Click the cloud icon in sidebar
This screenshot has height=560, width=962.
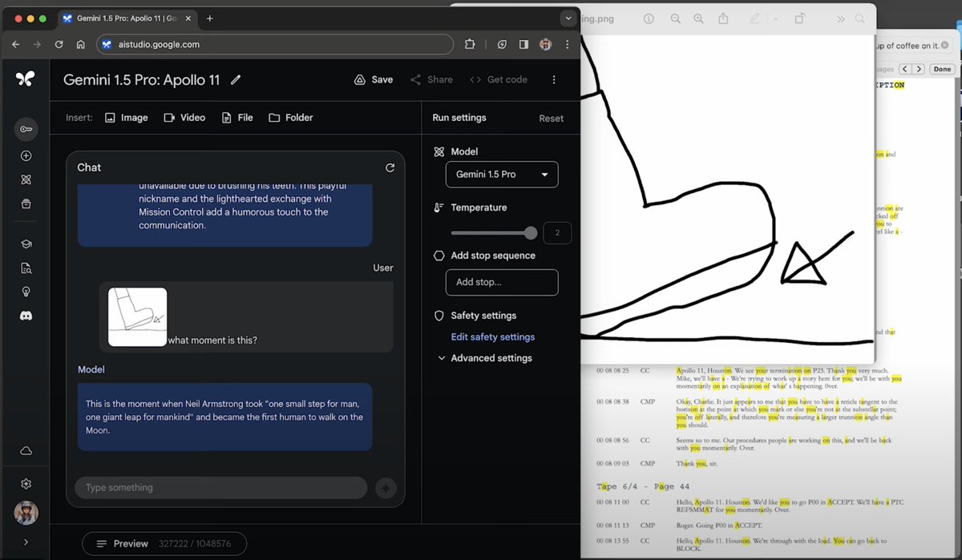(26, 451)
